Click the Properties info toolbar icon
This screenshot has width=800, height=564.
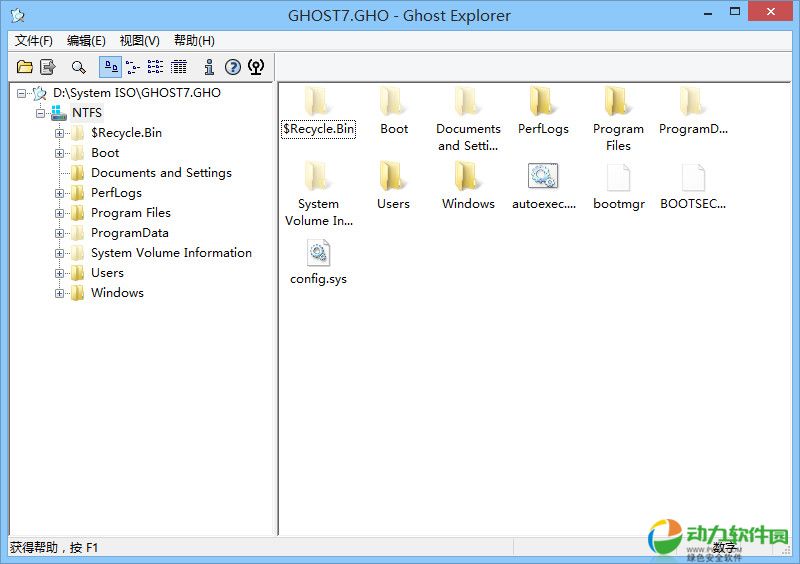point(208,67)
